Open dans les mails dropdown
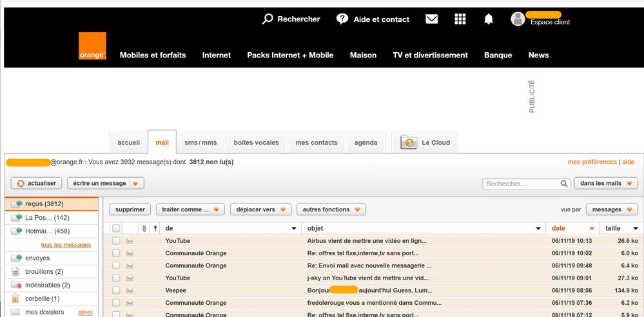 [x=606, y=184]
